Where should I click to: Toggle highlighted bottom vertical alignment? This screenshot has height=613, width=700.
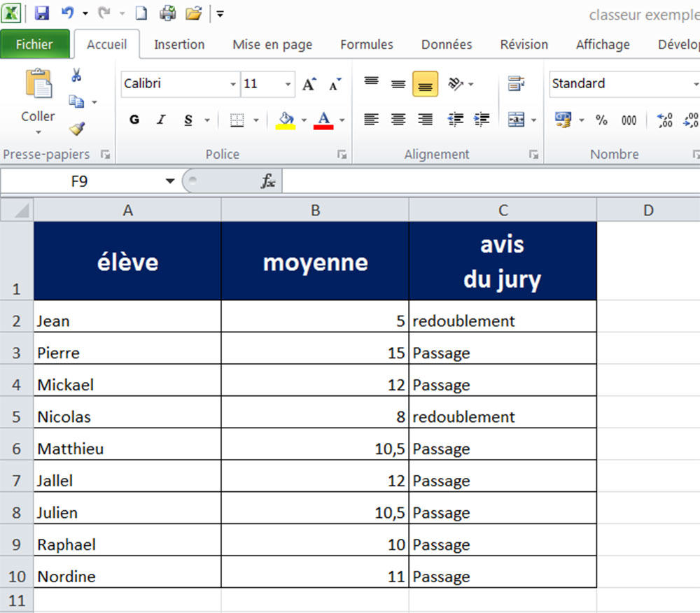[x=425, y=84]
